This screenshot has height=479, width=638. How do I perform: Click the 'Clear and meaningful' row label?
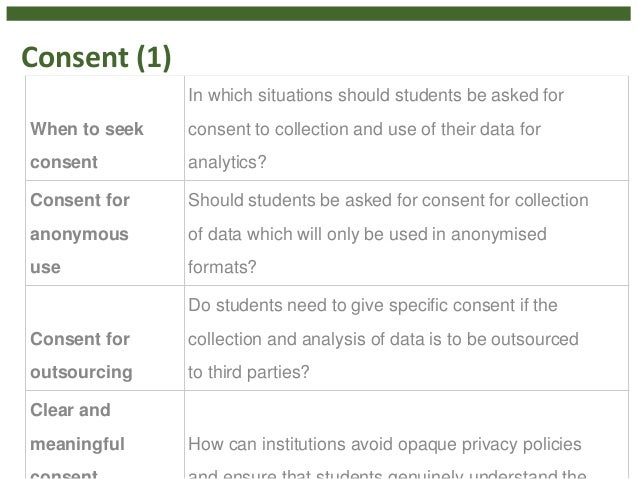77,427
